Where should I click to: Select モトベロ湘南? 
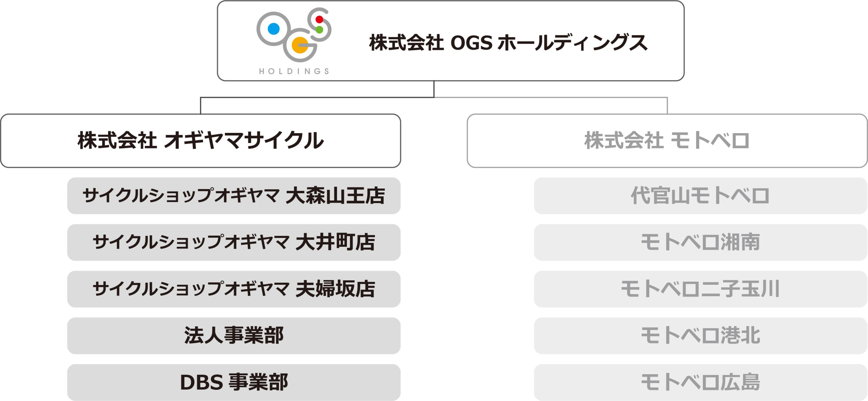pos(701,242)
